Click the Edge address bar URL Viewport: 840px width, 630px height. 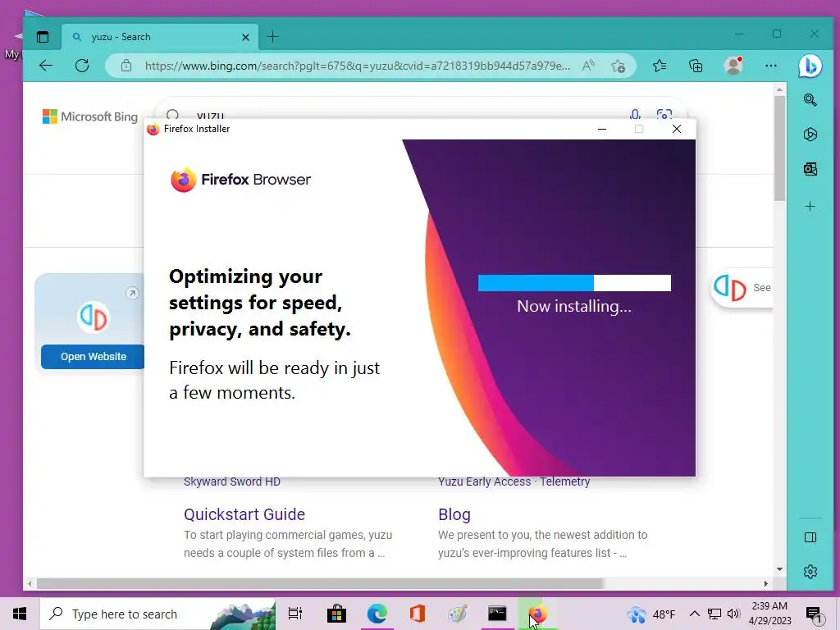click(x=358, y=66)
